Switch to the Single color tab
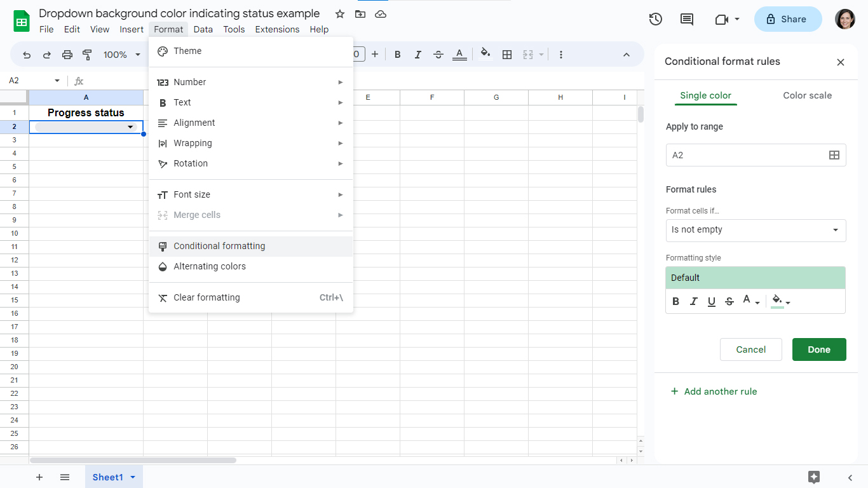 tap(705, 95)
